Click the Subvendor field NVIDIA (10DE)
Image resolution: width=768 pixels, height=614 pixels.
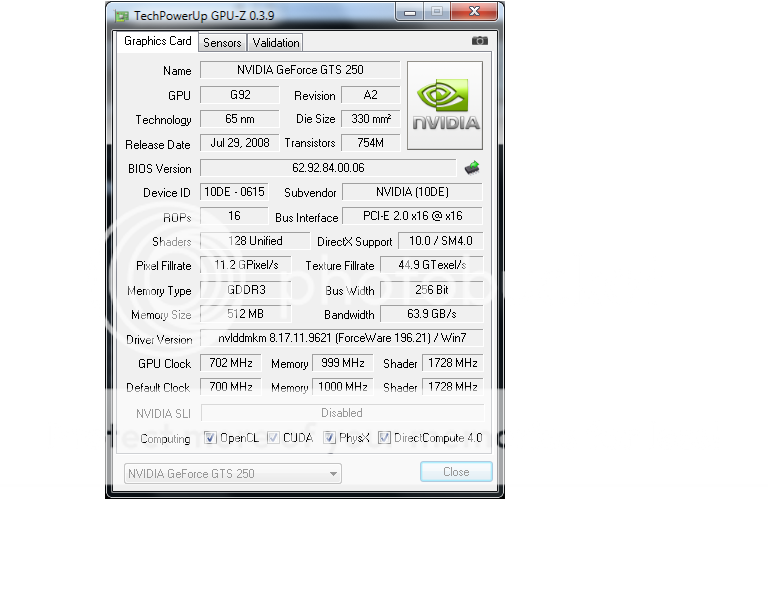pos(412,192)
